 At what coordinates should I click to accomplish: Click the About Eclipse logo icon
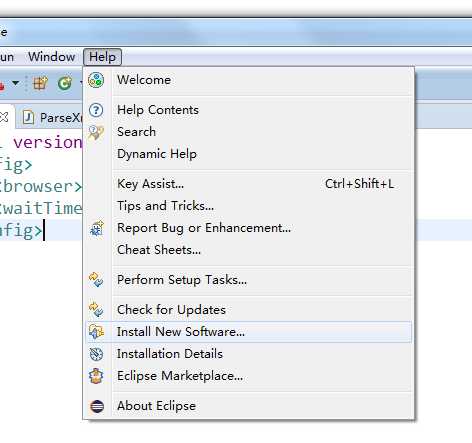(x=97, y=406)
